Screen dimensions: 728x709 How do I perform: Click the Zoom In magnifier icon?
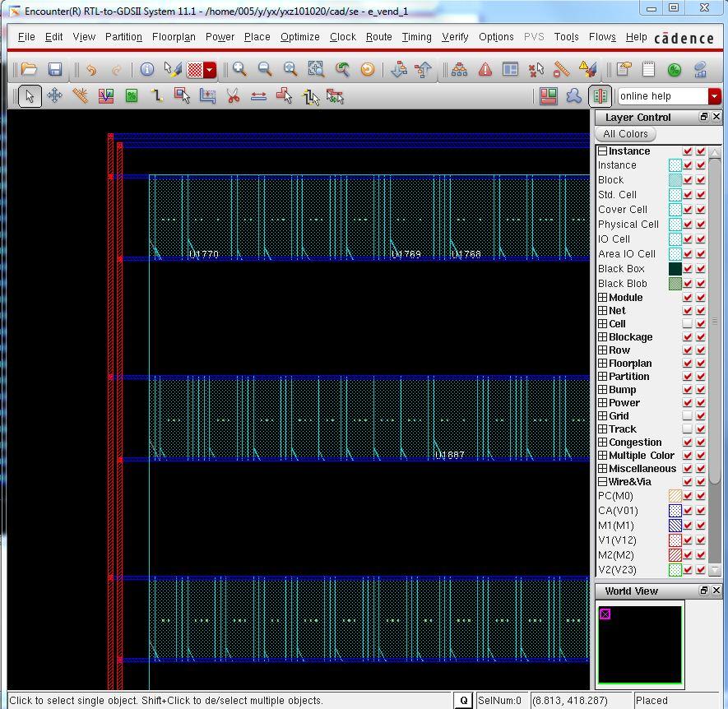point(239,70)
